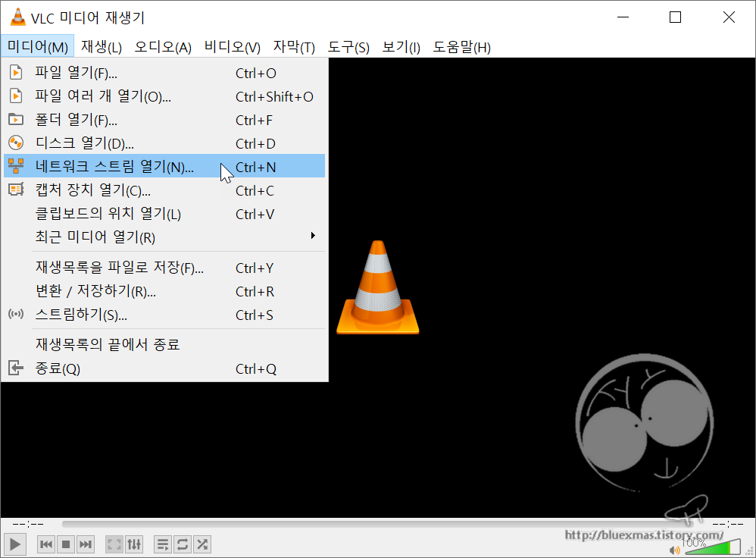
Task: Click the remaining time label
Action: tap(727, 524)
